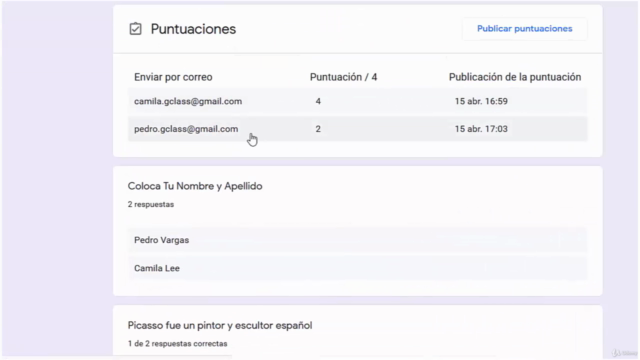Select the Camila Lee response

(358, 268)
